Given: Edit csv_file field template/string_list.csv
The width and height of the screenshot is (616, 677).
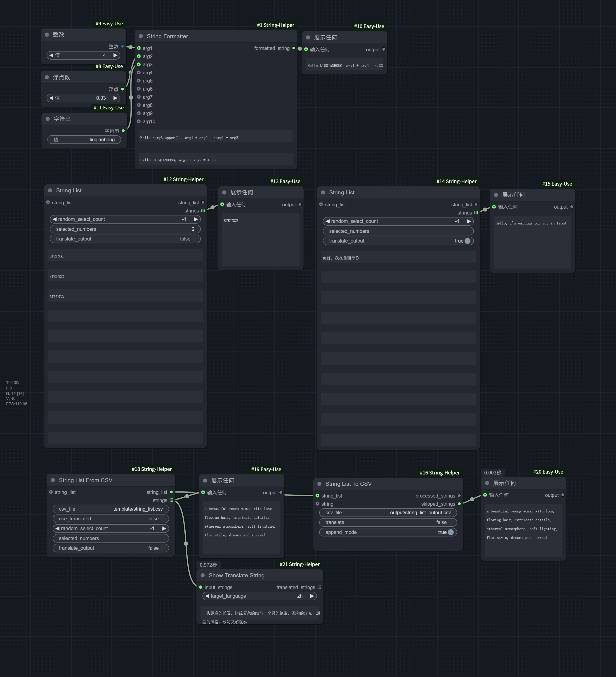Looking at the screenshot, I should pos(111,509).
